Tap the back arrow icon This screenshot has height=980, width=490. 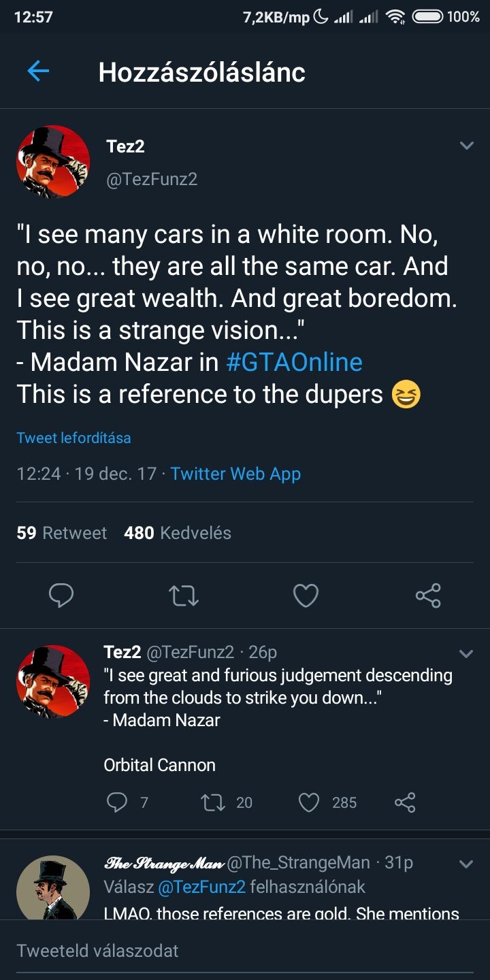pos(38,71)
